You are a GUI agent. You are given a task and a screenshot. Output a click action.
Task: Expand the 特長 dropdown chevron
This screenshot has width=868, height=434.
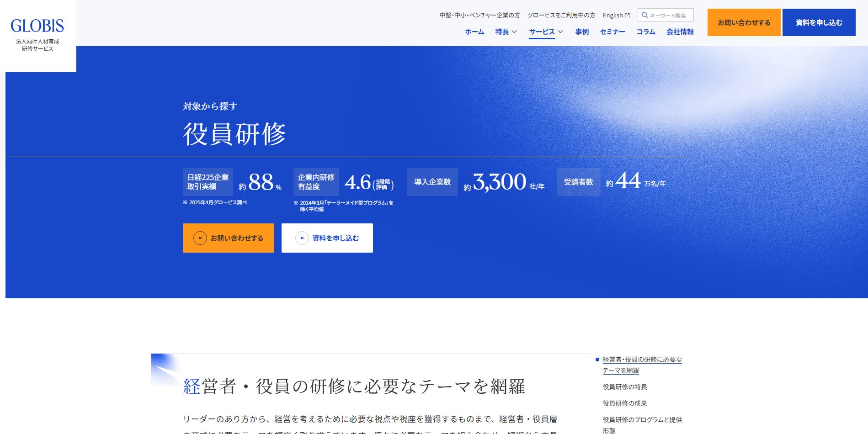(x=514, y=32)
